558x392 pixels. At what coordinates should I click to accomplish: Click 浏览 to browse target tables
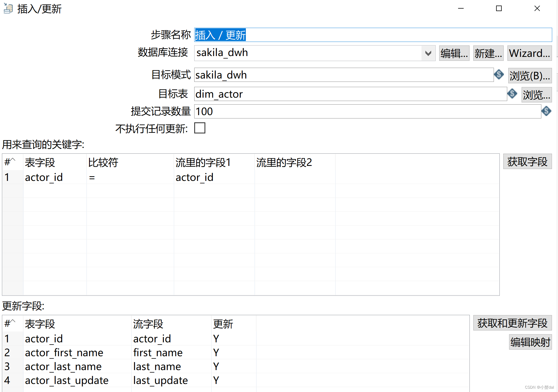click(x=536, y=94)
